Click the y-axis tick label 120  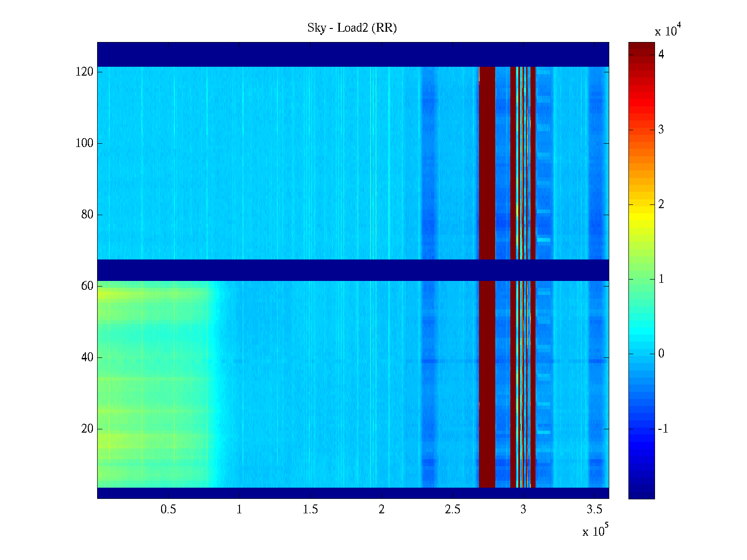pyautogui.click(x=85, y=72)
